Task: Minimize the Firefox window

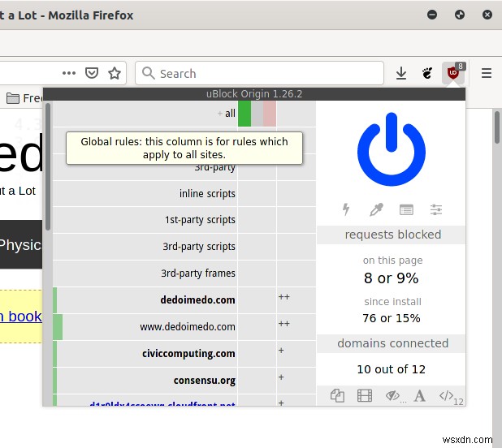Action: (432, 15)
